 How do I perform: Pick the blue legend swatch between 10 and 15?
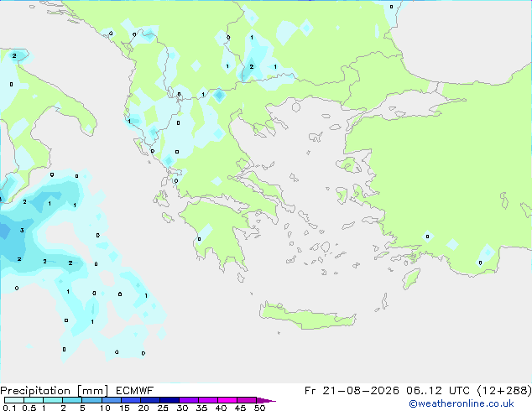pyautogui.click(x=112, y=400)
